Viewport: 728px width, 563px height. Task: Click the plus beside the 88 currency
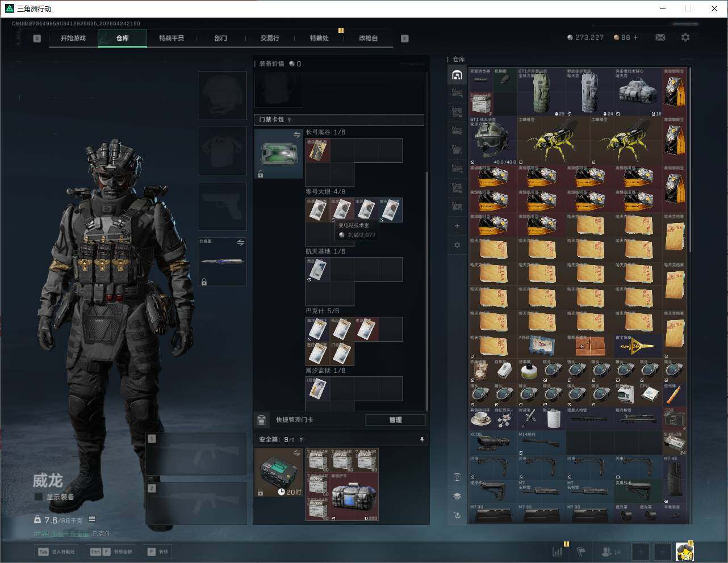[635, 37]
